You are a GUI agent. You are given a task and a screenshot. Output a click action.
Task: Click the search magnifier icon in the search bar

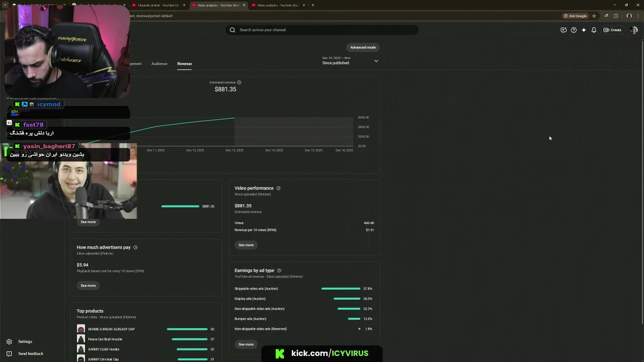232,30
